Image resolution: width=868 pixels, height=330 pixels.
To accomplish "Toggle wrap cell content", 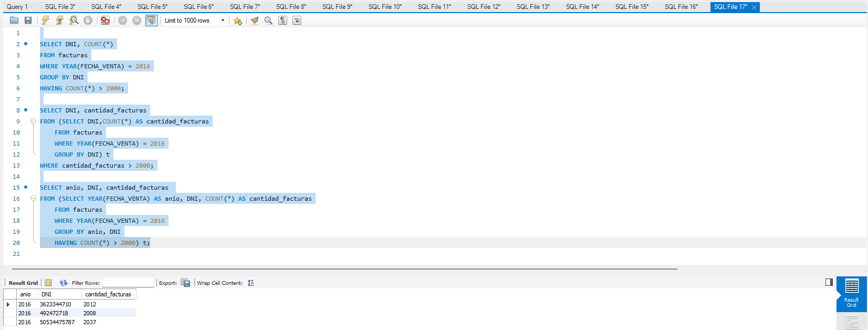I will (x=251, y=283).
